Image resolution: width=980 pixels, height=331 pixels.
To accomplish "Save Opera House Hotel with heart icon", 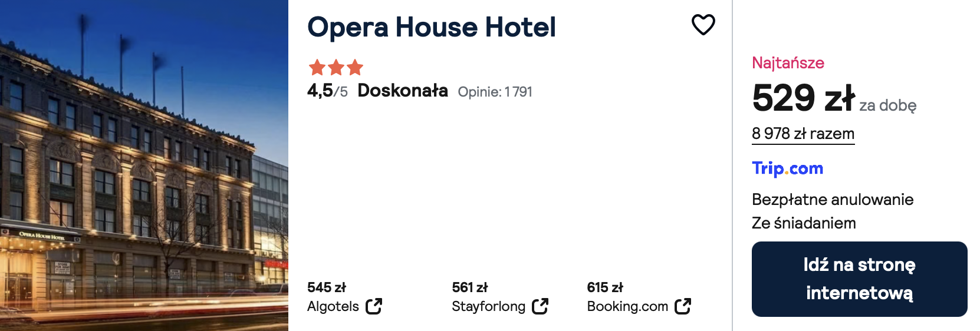I will click(703, 25).
